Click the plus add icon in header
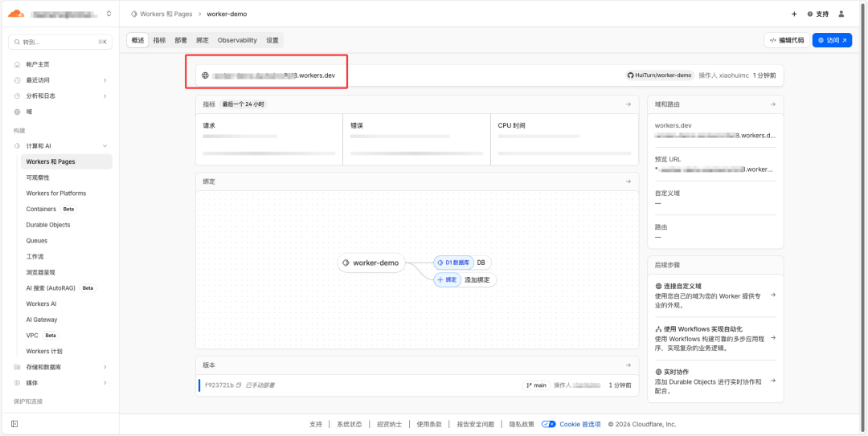 click(794, 14)
